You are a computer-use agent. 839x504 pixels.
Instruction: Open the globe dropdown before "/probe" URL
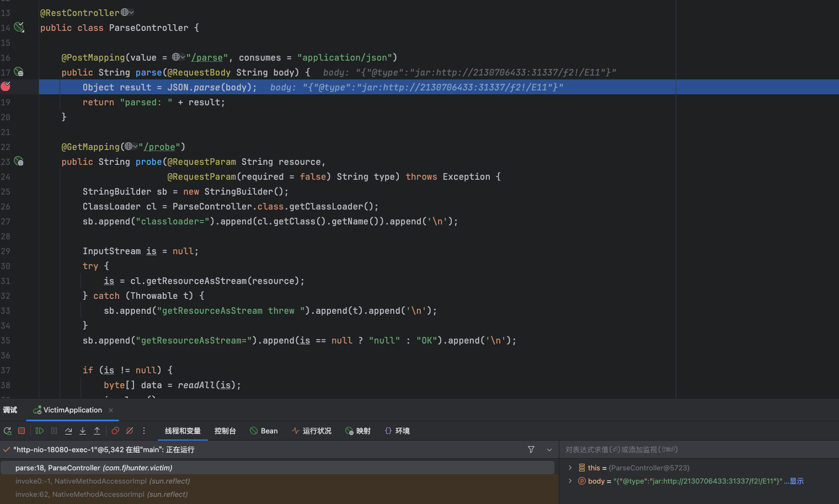coord(131,146)
